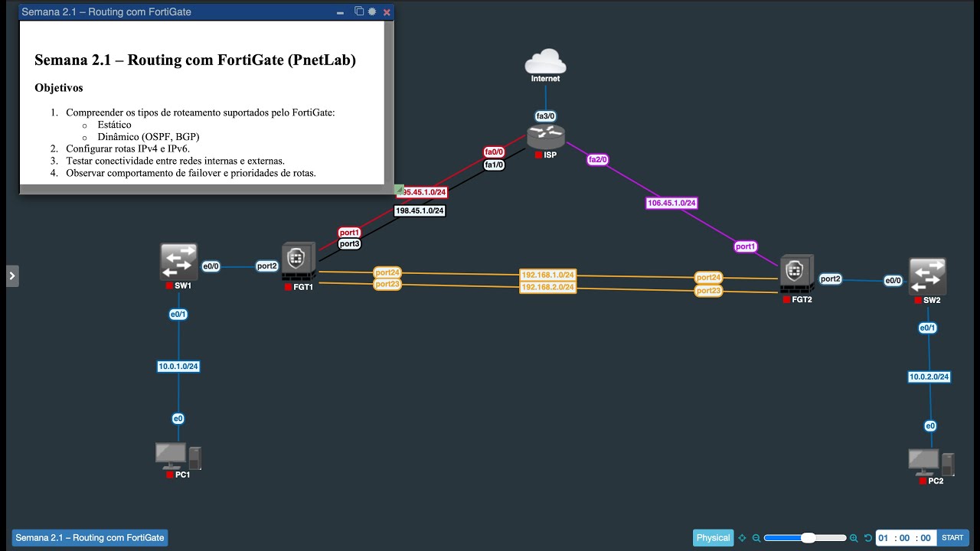This screenshot has width=980, height=551.
Task: Click the e0/1 label below SW1
Action: coord(178,315)
